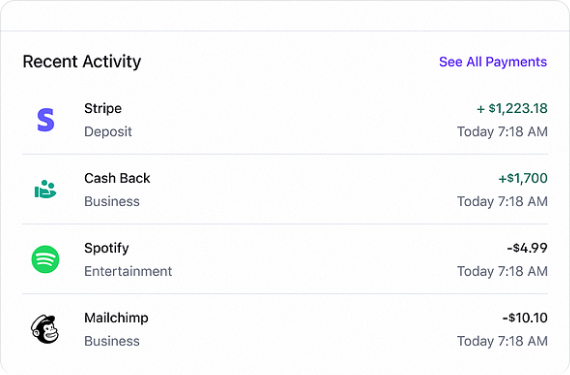Screen dimensions: 570x375
Task: Click the Business label under Cash Back
Action: (x=112, y=201)
